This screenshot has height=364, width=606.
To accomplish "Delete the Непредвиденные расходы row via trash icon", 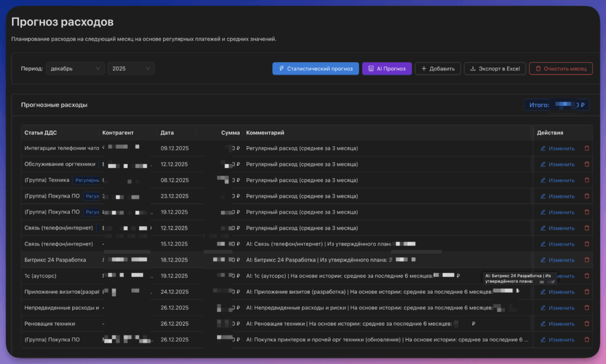I will [586, 308].
